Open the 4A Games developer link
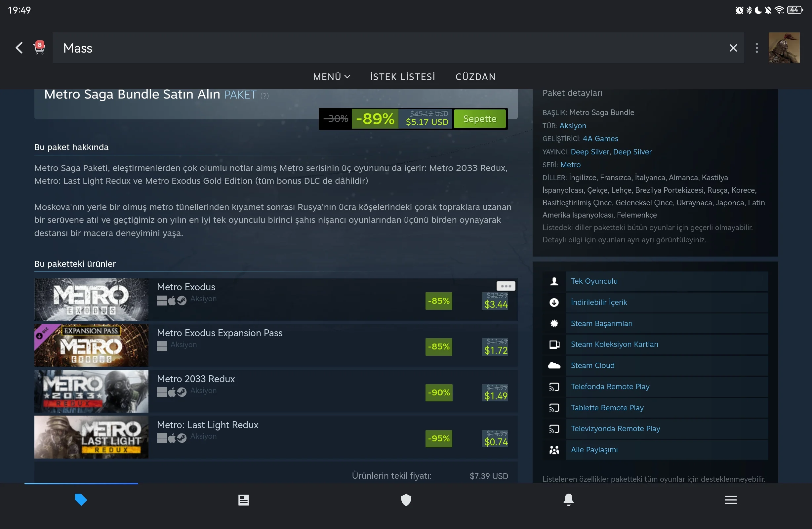 600,139
